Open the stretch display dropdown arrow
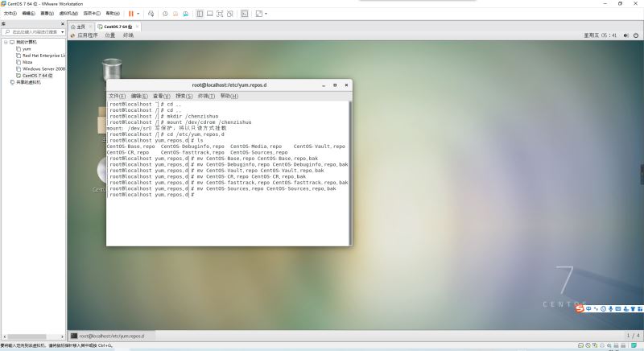Image resolution: width=644 pixels, height=351 pixels. point(266,14)
